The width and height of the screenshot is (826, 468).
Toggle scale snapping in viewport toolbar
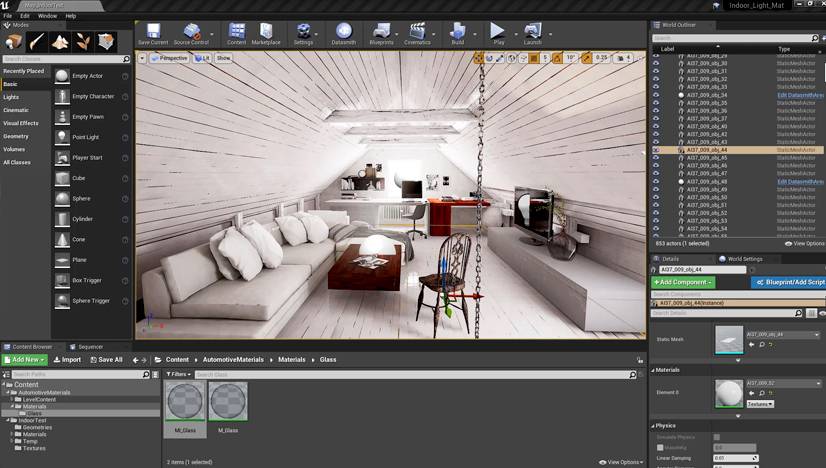(586, 58)
